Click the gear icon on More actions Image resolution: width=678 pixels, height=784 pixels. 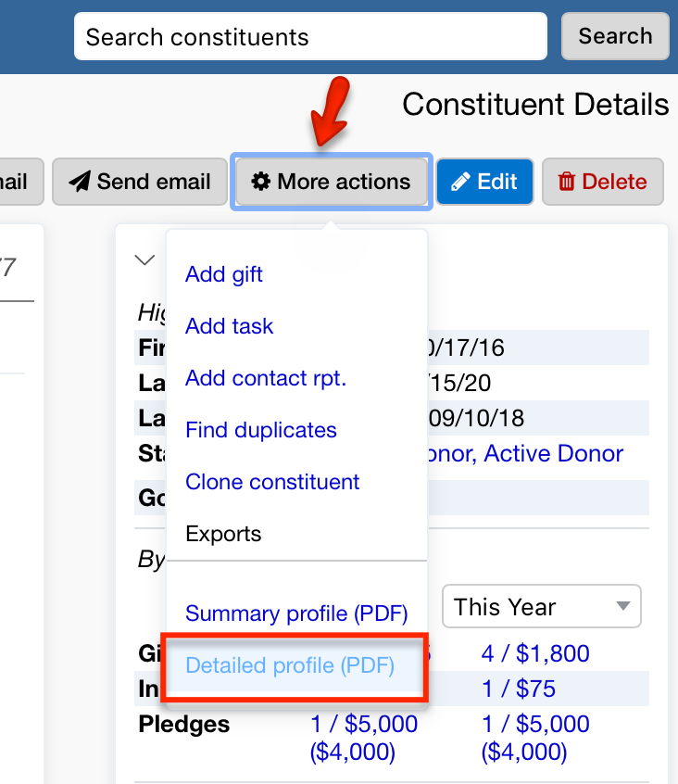pos(261,182)
